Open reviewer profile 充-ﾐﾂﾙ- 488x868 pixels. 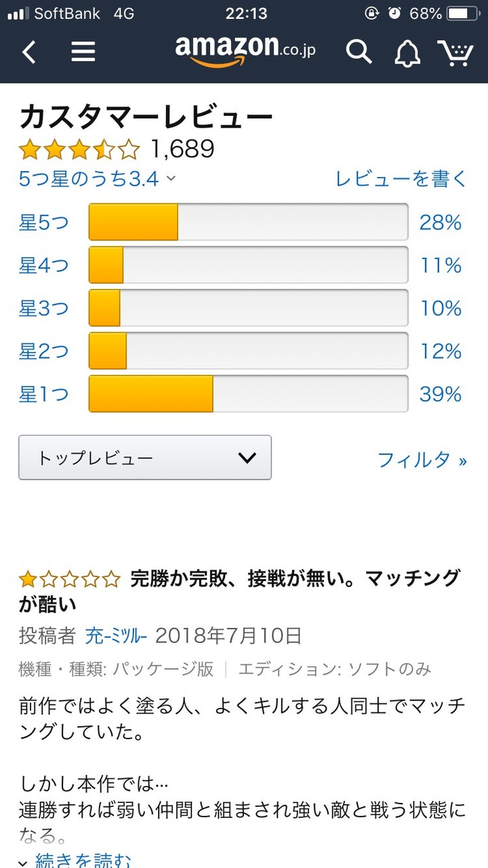pos(116,636)
